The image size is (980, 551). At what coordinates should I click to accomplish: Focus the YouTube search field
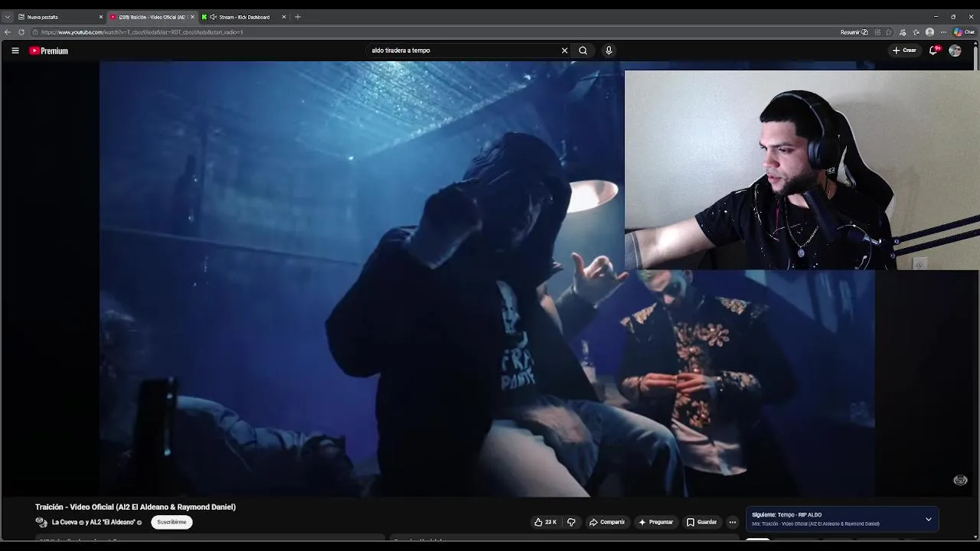[463, 51]
